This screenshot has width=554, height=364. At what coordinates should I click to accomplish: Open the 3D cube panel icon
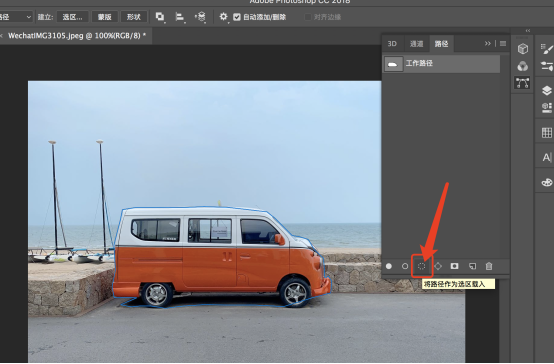523,49
